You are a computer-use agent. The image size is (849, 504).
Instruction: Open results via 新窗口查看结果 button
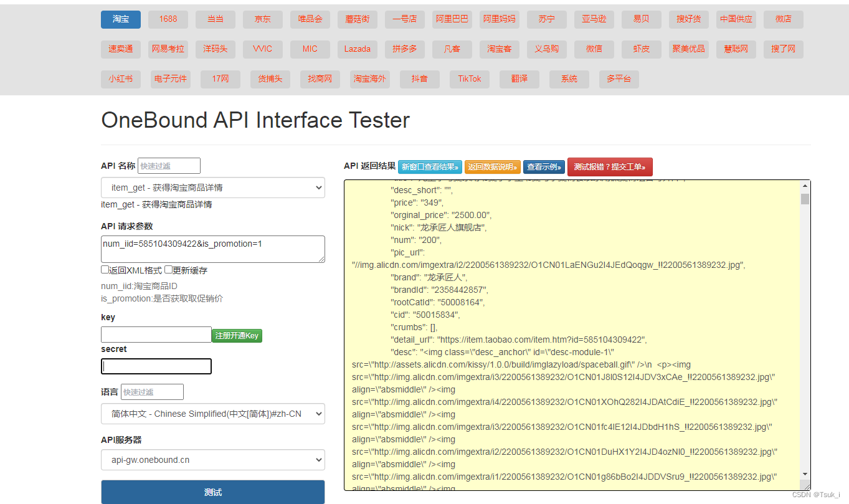430,167
